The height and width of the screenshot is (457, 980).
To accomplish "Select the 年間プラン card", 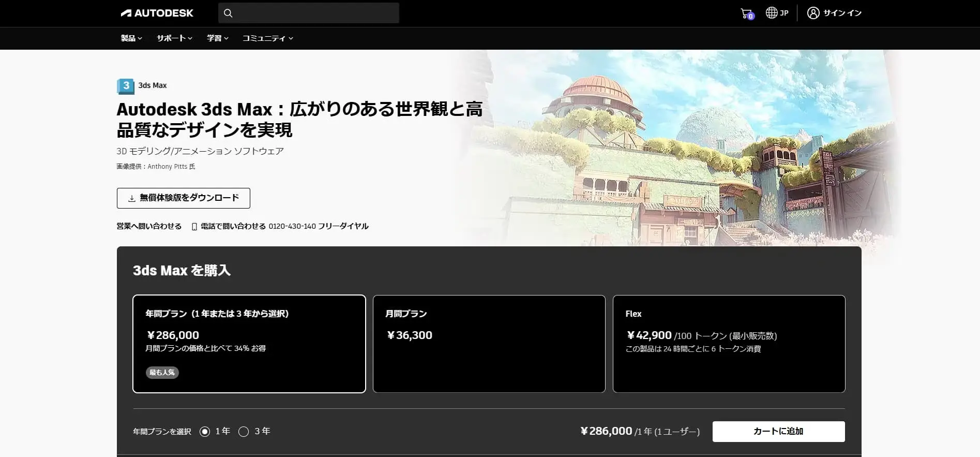I will pos(249,344).
